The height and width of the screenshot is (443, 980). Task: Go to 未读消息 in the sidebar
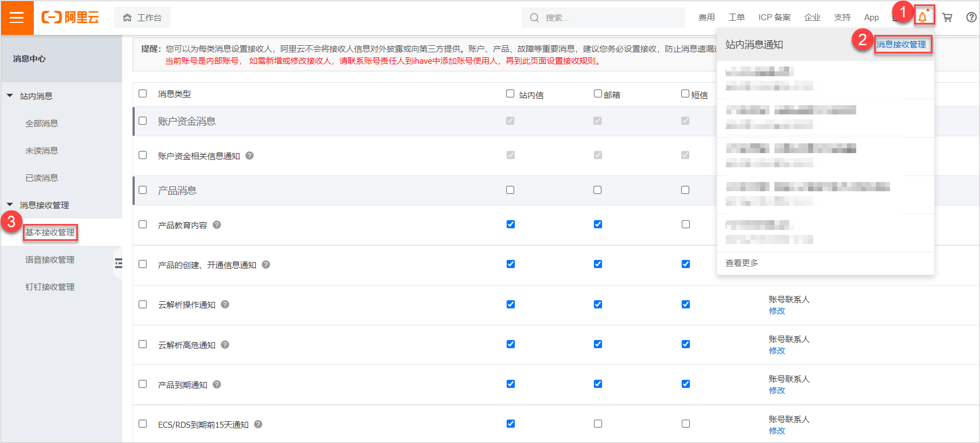coord(41,150)
